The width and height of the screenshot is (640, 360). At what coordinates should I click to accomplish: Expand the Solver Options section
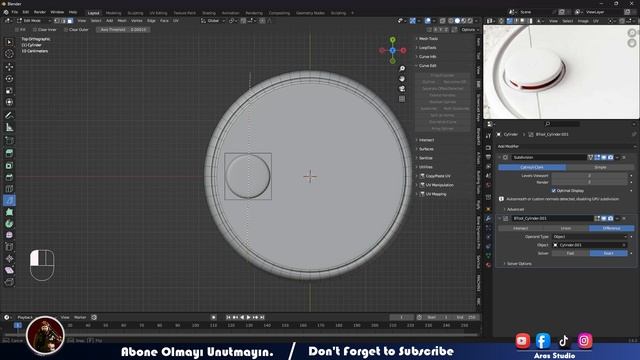(518, 264)
